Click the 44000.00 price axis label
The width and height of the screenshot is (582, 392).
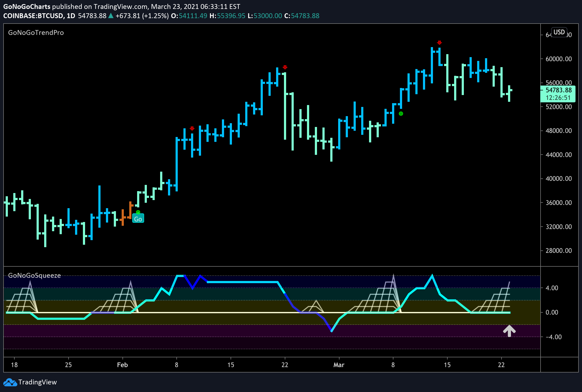[559, 155]
